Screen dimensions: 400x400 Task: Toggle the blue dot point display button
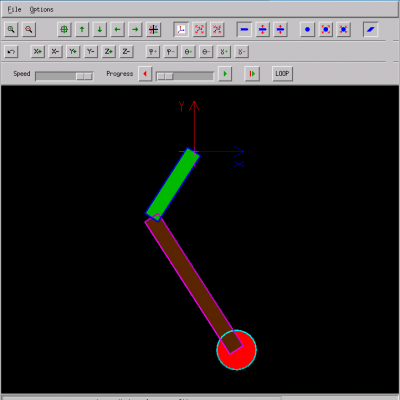(x=307, y=29)
